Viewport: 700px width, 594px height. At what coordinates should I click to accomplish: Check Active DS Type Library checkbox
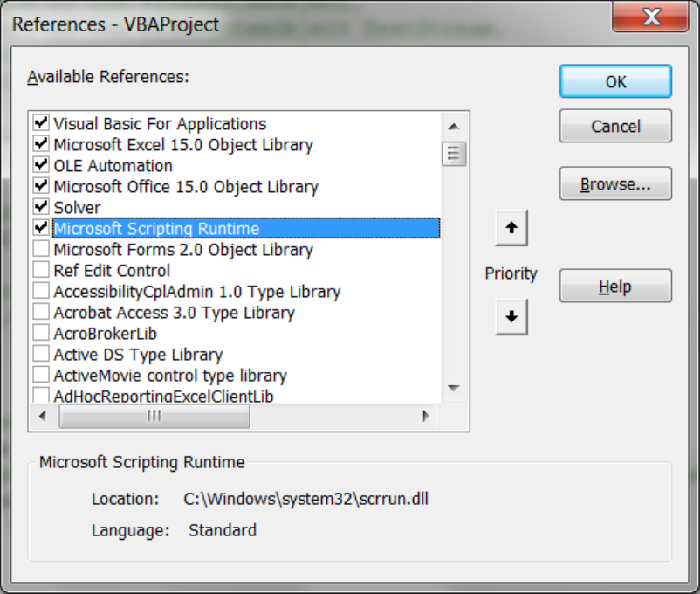[41, 354]
